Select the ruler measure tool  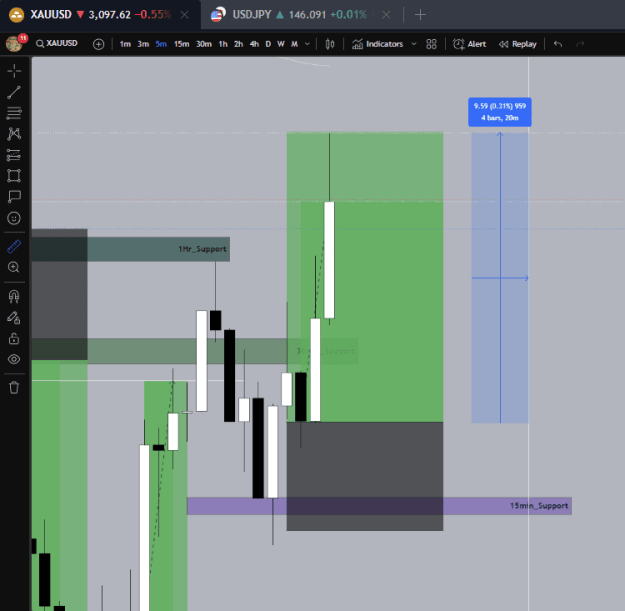(x=14, y=247)
